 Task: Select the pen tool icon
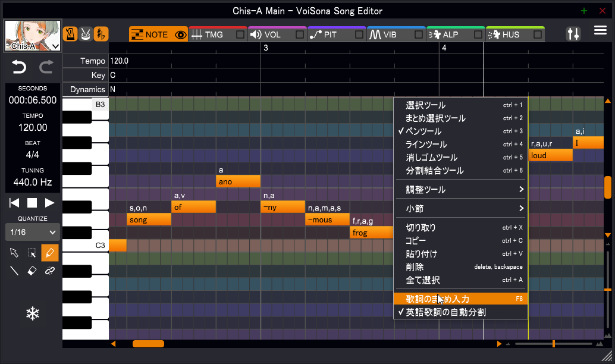click(x=50, y=253)
